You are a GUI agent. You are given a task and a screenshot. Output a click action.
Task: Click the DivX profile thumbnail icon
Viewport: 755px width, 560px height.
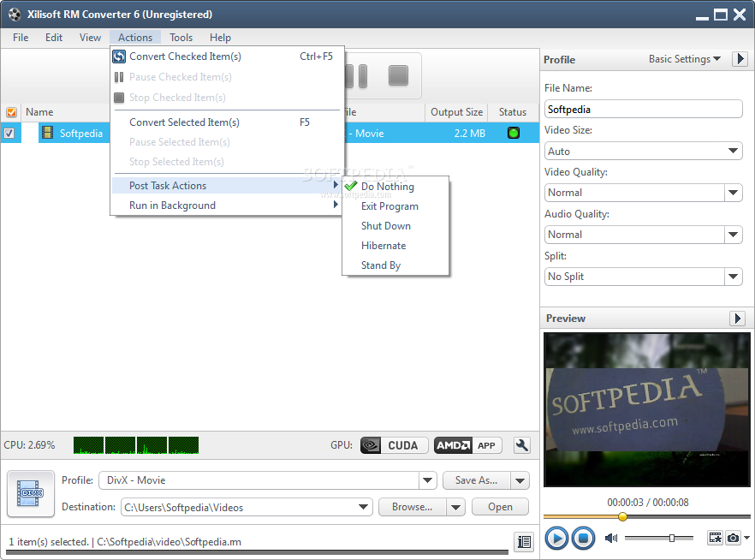(30, 493)
